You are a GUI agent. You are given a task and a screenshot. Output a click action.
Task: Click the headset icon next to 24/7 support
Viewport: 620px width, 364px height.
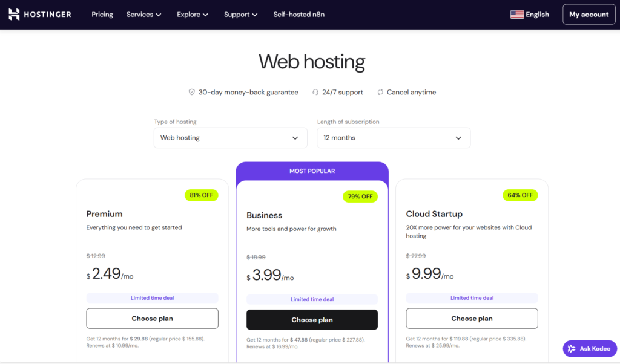click(315, 92)
